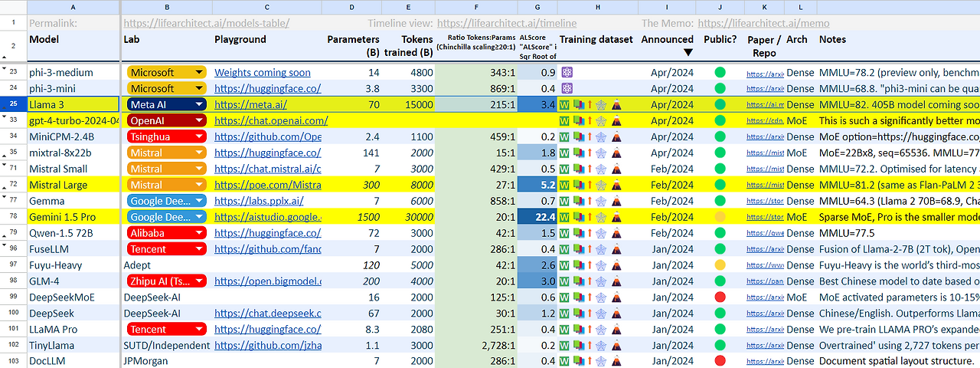Select the 'MMLU=77.5' notes cell

[x=898, y=233]
